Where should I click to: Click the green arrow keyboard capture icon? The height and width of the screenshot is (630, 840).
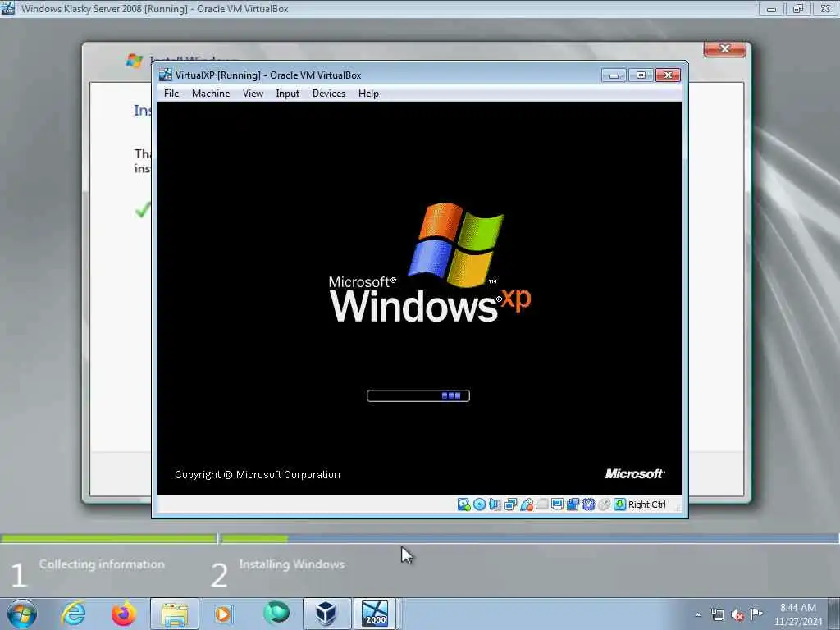620,504
